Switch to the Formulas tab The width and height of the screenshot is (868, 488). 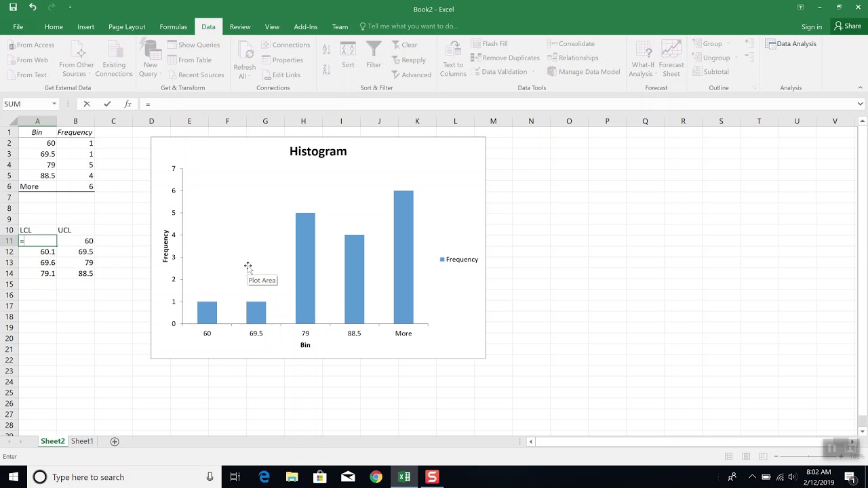[174, 26]
